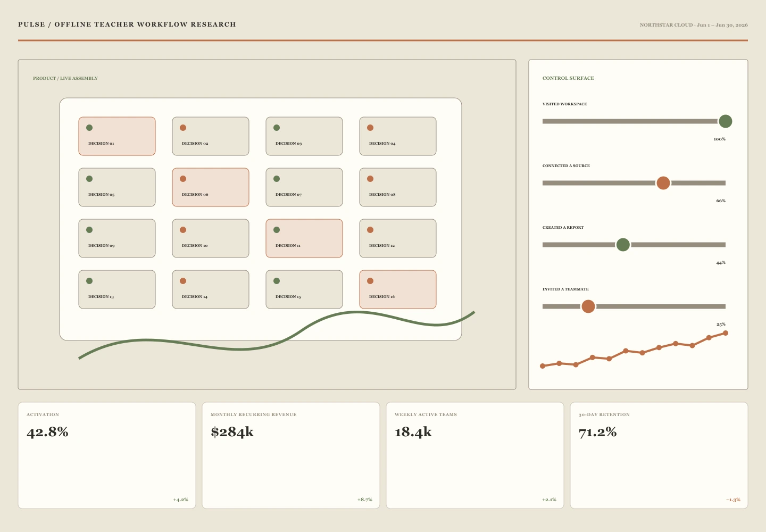766x532 pixels.
Task: Click the orange dot on Decision 14
Action: click(183, 281)
